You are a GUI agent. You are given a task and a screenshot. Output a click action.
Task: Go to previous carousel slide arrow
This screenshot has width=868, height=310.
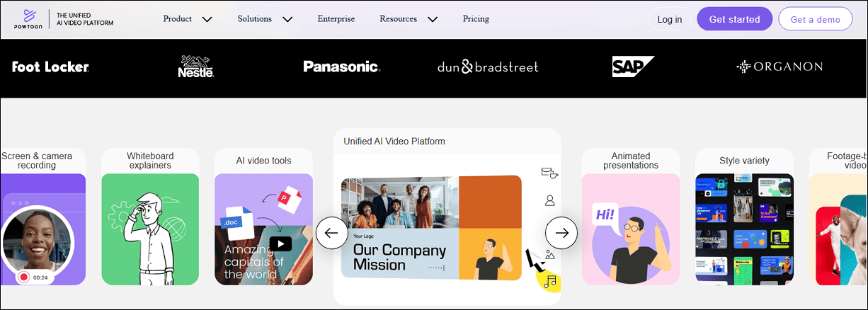click(332, 233)
